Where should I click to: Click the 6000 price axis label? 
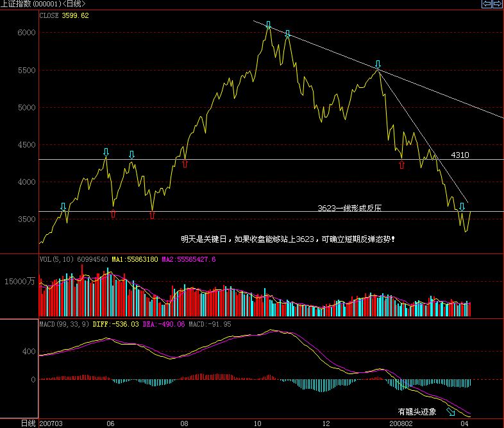point(26,33)
